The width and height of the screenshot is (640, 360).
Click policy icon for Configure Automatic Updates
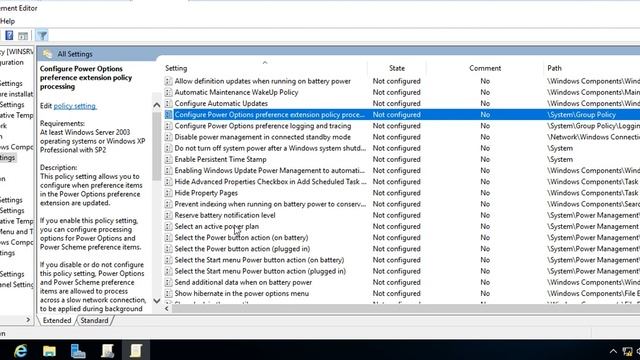point(168,103)
